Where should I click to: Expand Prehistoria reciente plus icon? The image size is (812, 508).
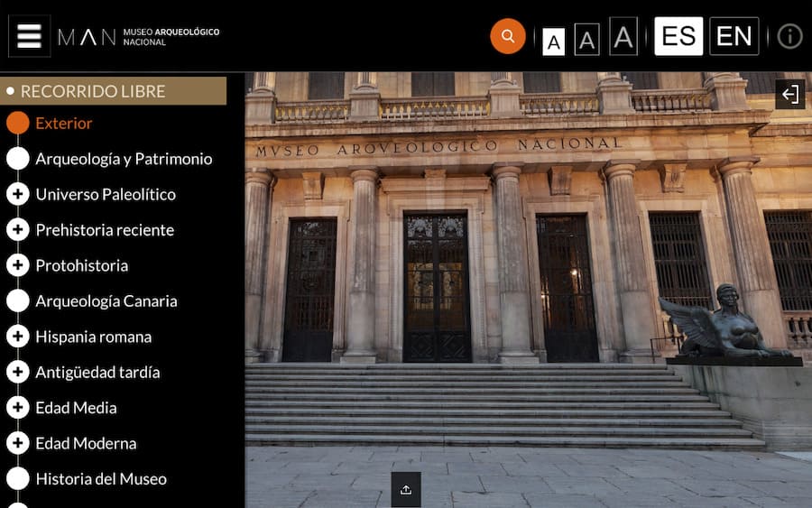tap(18, 229)
